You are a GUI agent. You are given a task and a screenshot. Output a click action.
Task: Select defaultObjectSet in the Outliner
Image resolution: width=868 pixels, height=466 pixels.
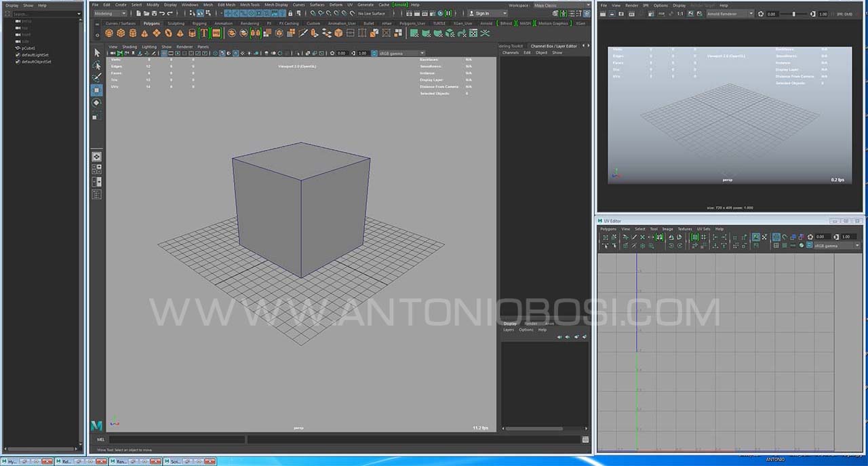(x=36, y=62)
